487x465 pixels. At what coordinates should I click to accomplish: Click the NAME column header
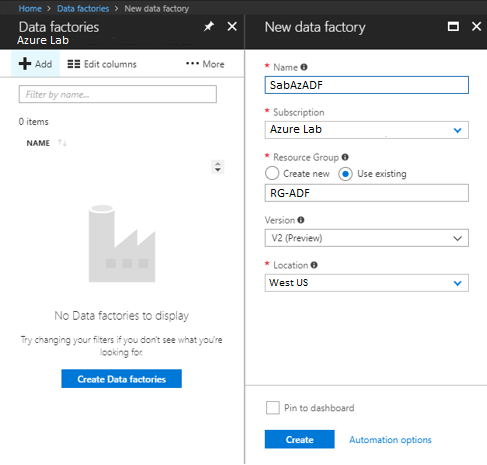tap(38, 143)
